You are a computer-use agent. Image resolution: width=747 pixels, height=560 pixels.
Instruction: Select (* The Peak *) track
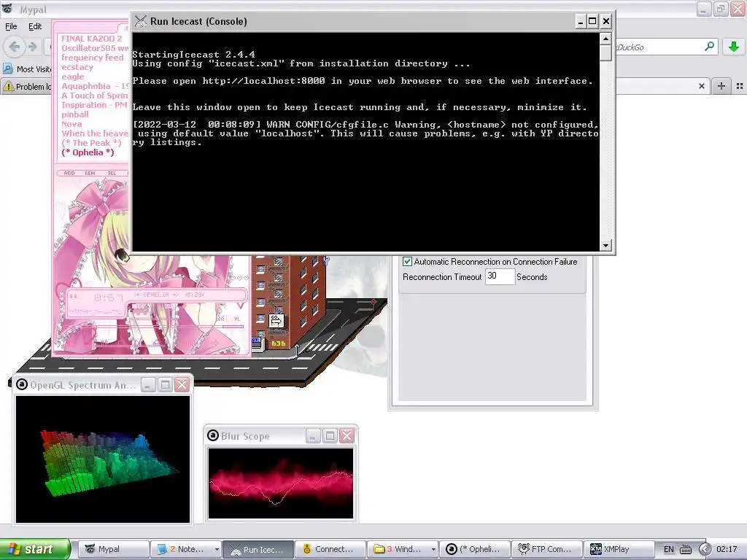pos(91,143)
